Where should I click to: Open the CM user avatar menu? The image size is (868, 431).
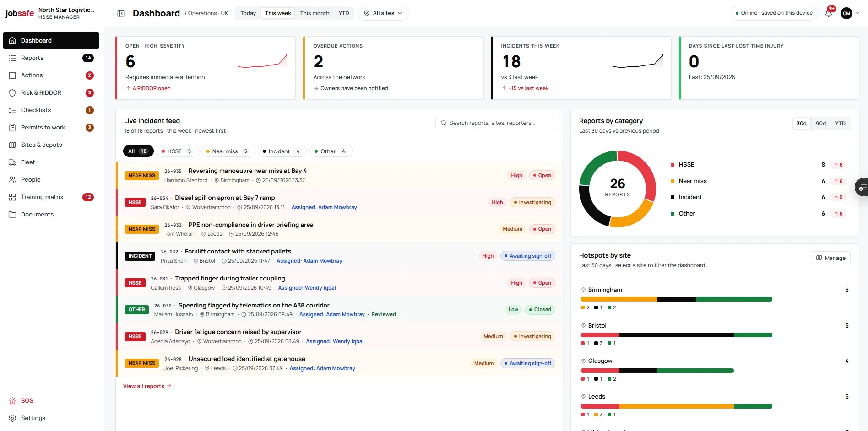click(x=846, y=13)
